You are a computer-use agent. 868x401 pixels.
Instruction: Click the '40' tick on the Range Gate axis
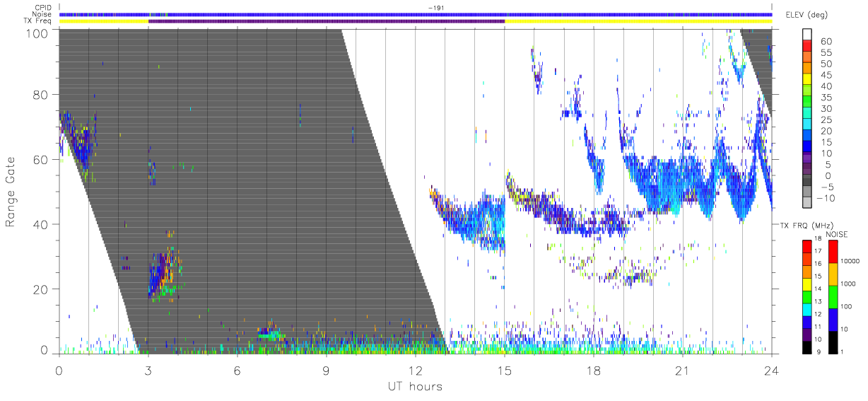(42, 224)
